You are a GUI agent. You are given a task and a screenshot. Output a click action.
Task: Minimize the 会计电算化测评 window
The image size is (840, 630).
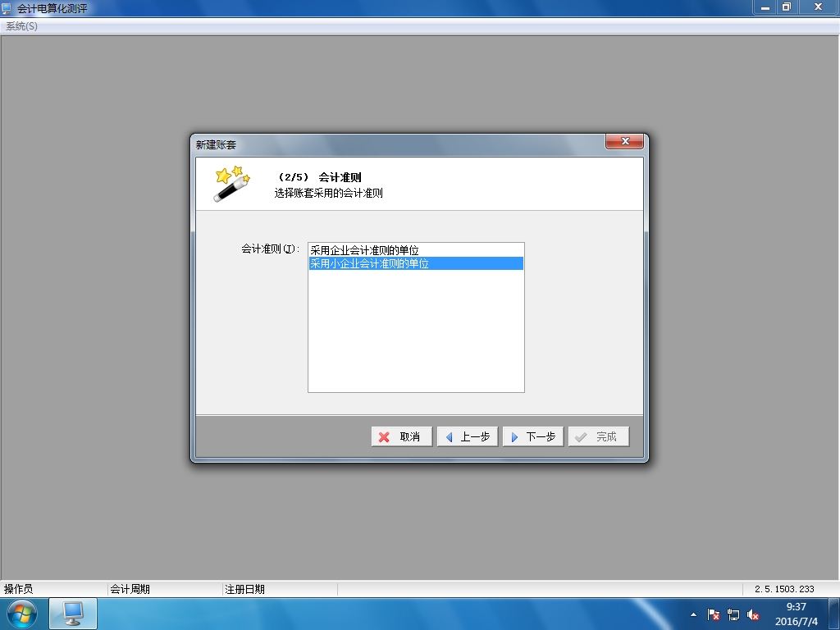point(765,7)
